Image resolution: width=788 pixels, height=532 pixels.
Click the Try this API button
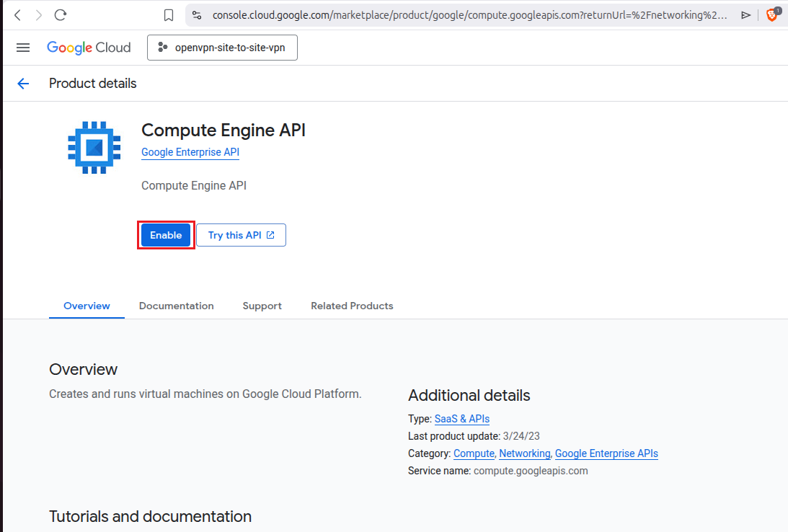pyautogui.click(x=242, y=235)
